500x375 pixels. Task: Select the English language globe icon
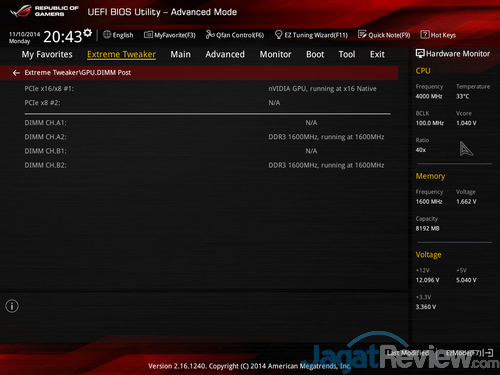click(107, 34)
